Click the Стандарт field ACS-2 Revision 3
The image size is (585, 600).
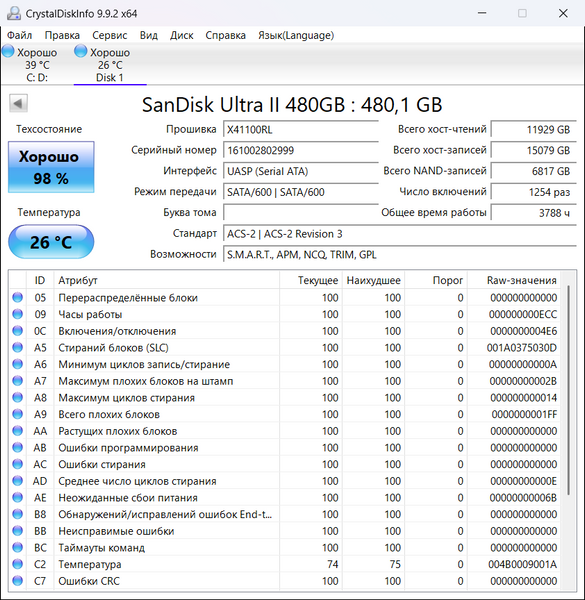coord(400,233)
